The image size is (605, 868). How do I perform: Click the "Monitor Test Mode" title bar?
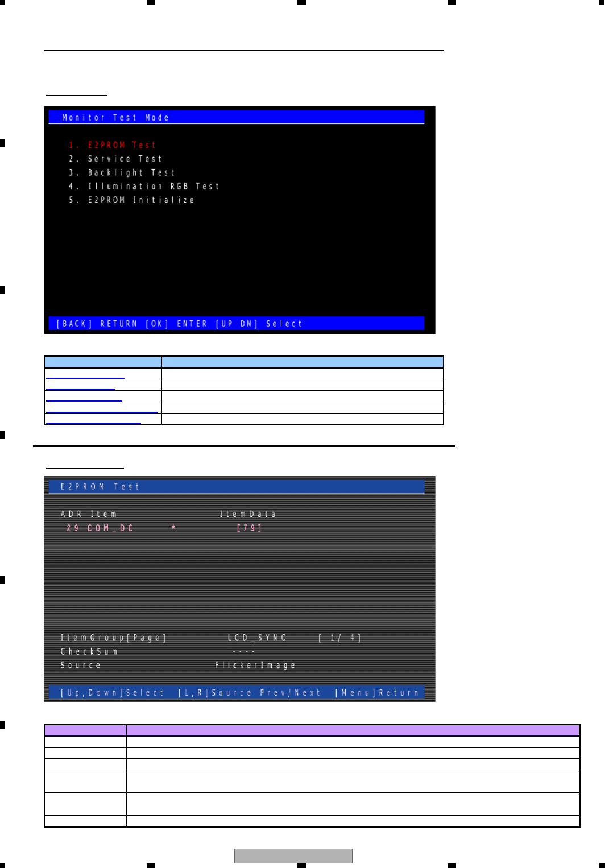(x=237, y=117)
